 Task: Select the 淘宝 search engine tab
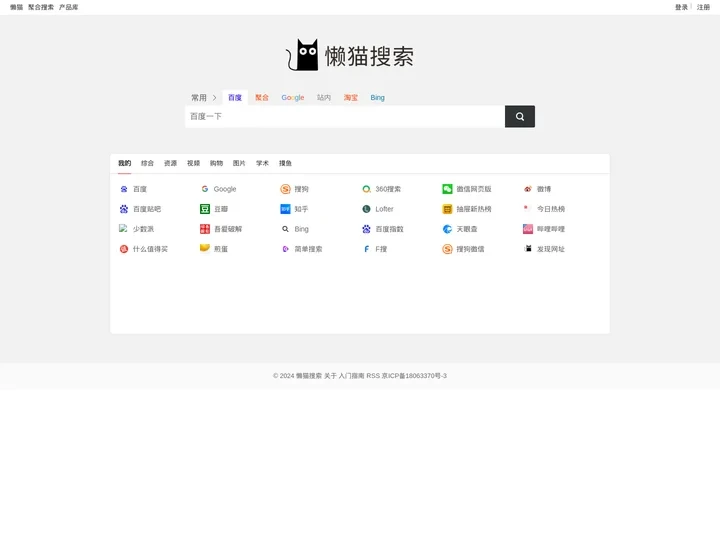pos(351,97)
